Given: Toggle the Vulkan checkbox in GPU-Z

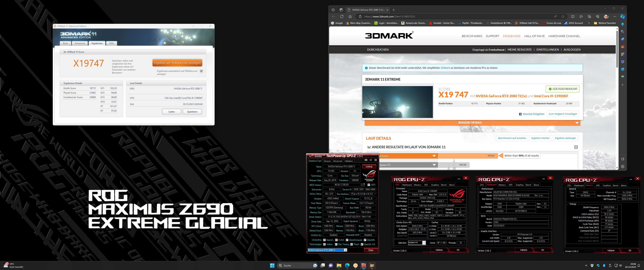Looking at the screenshot, I should pyautogui.click(x=324, y=244).
